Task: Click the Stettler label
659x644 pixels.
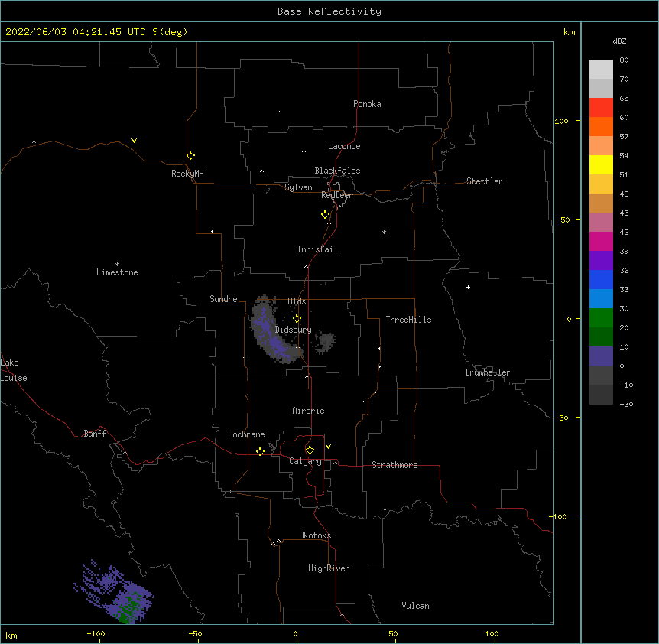Action: 485,181
